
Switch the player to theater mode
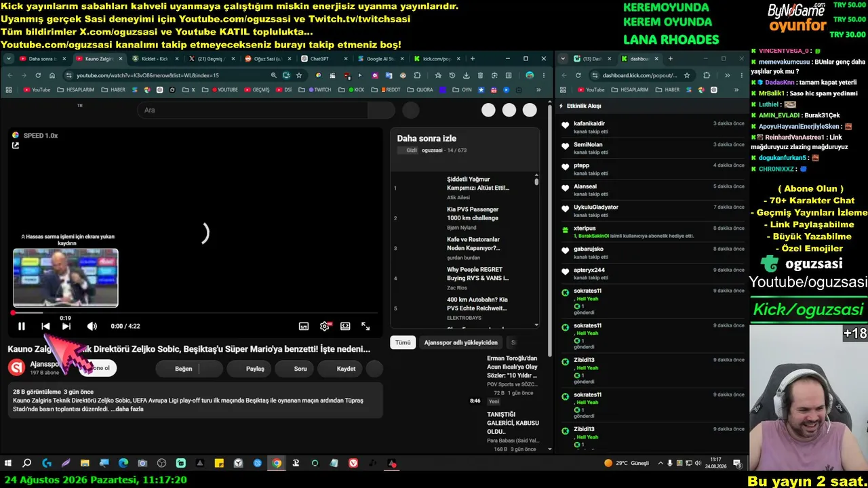coord(345,326)
